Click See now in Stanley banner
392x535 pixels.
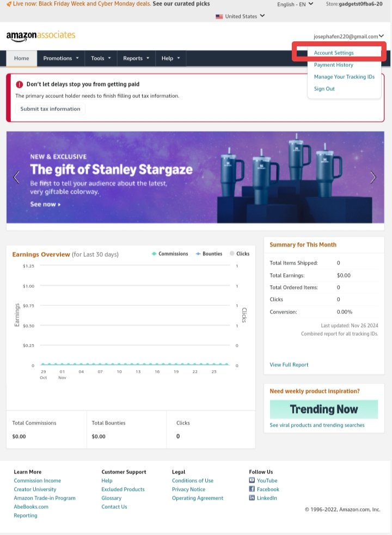tap(45, 204)
